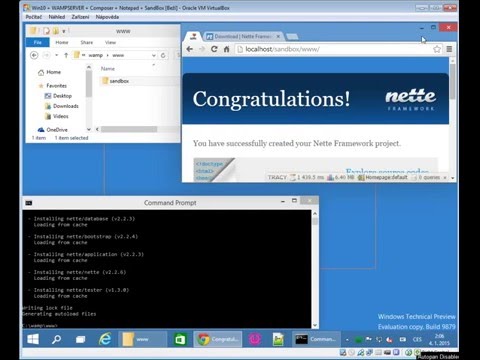Go forward in File Explorer
The image size is (480, 360).
pyautogui.click(x=46, y=55)
